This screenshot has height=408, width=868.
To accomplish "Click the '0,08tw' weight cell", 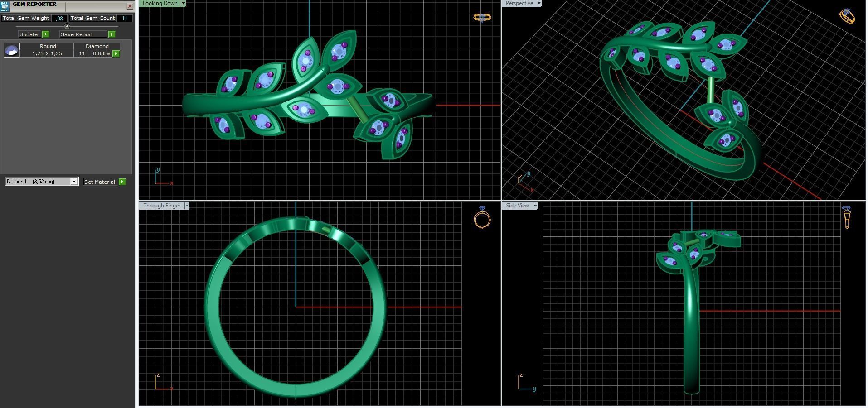I will point(101,53).
